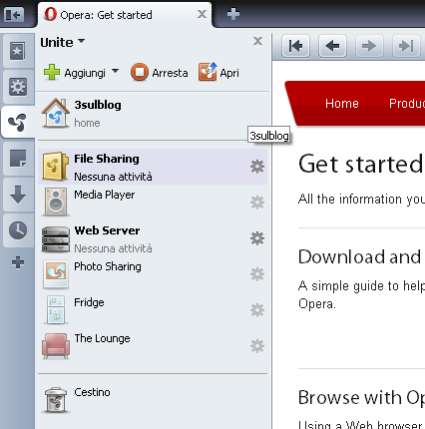The height and width of the screenshot is (429, 425).
Task: Open Media Player settings gear
Action: point(257,202)
